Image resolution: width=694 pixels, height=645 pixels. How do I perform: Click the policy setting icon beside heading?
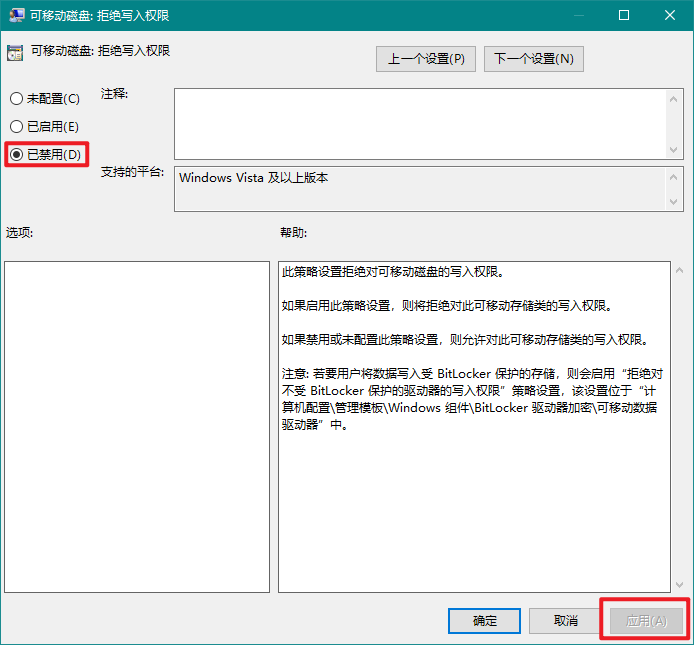[x=15, y=53]
